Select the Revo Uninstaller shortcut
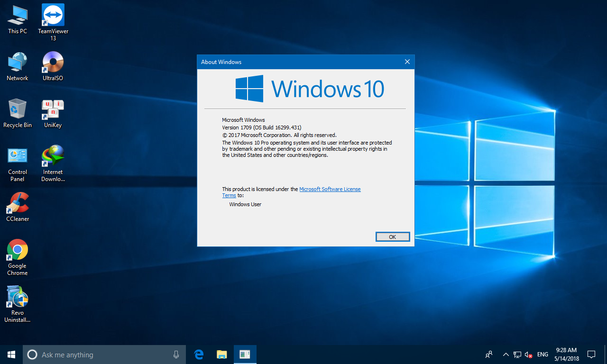This screenshot has height=364, width=607. (x=18, y=304)
